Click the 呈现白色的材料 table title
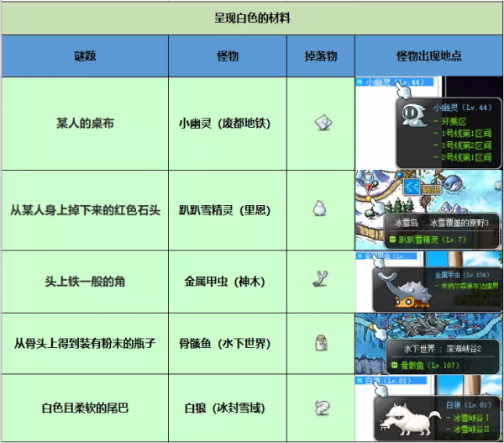The width and height of the screenshot is (504, 443). (252, 18)
